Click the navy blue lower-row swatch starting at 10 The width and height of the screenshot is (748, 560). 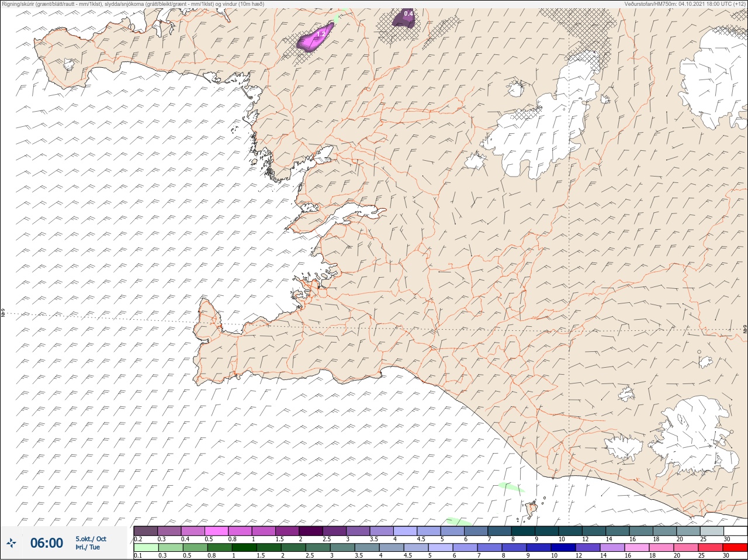point(565,548)
